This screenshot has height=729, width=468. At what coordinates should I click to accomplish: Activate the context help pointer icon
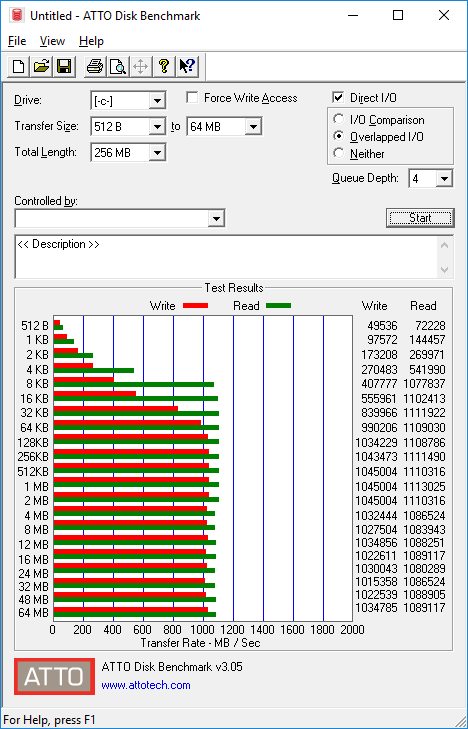coord(187,66)
